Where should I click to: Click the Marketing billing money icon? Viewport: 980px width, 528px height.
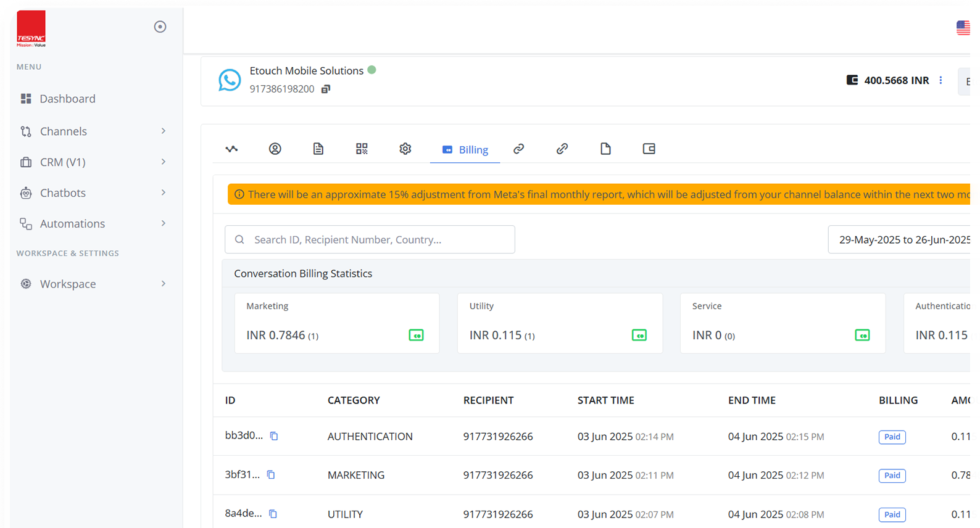pyautogui.click(x=416, y=336)
